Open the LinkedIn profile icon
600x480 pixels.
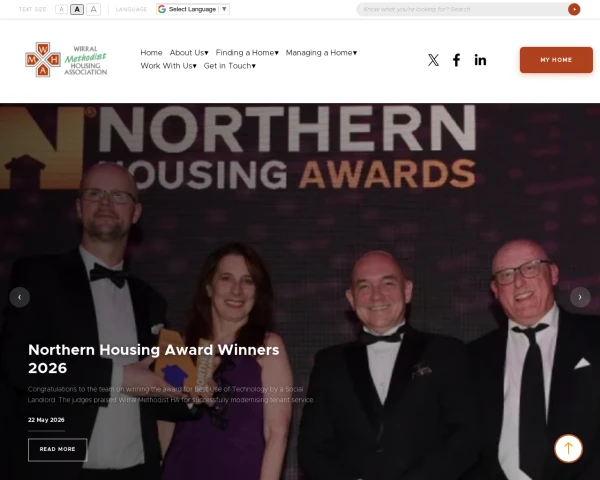(480, 60)
